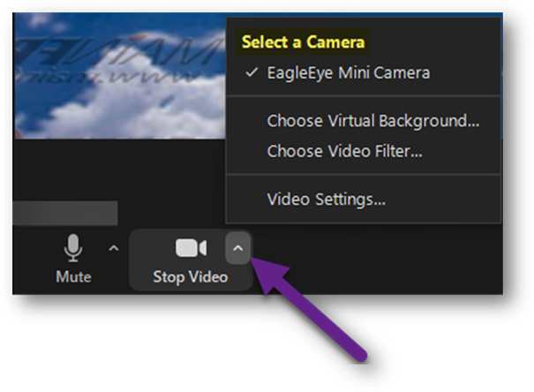534x392 pixels.
Task: Collapse the video options chevron
Action: pos(238,248)
